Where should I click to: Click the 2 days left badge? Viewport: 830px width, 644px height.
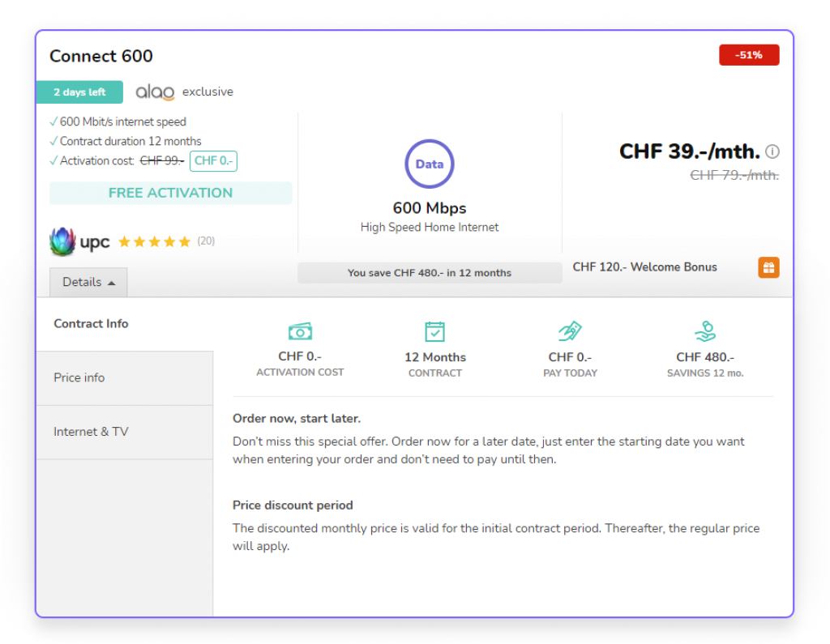point(79,92)
